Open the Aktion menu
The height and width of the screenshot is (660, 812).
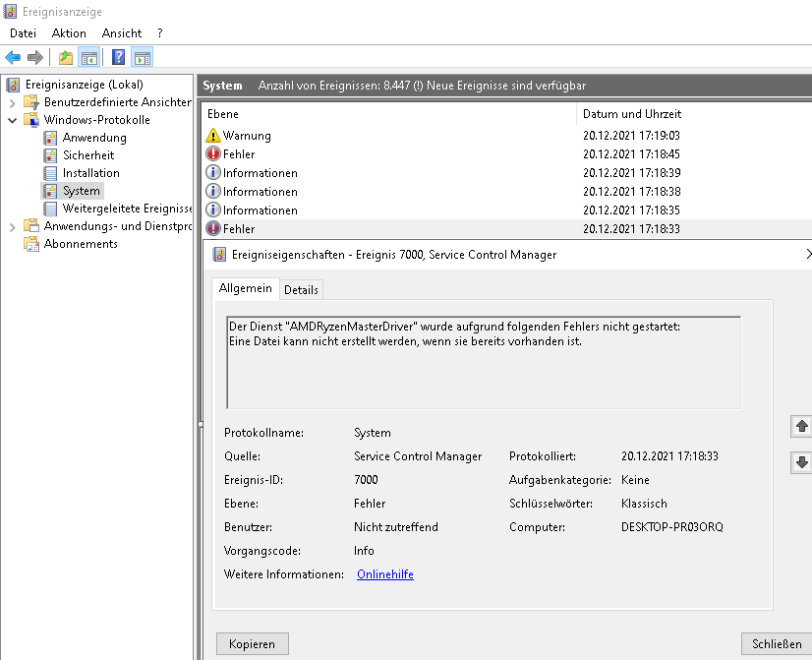click(x=69, y=33)
